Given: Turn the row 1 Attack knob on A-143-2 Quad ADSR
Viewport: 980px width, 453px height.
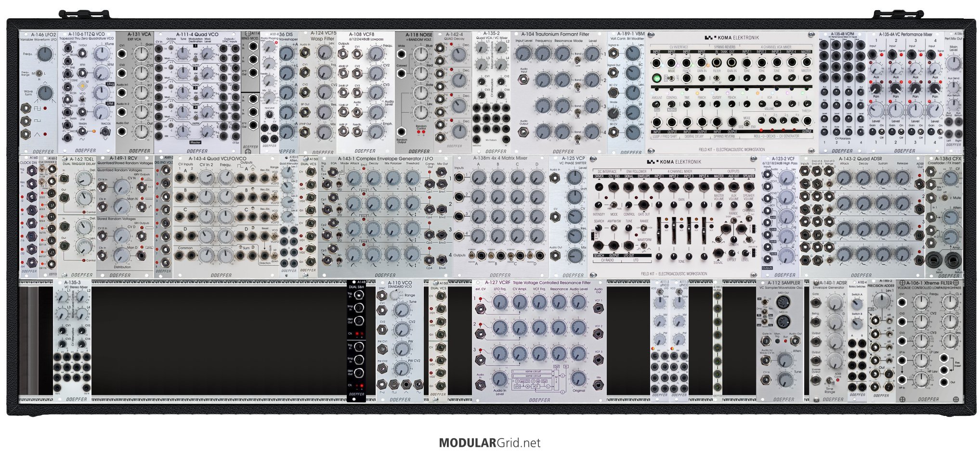Looking at the screenshot, I should point(844,179).
